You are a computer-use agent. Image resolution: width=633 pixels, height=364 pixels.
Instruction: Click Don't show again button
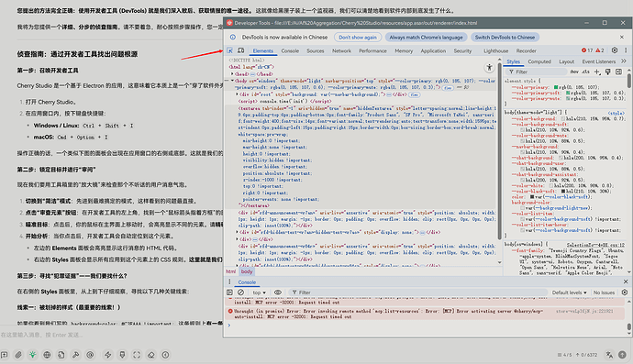pyautogui.click(x=358, y=37)
